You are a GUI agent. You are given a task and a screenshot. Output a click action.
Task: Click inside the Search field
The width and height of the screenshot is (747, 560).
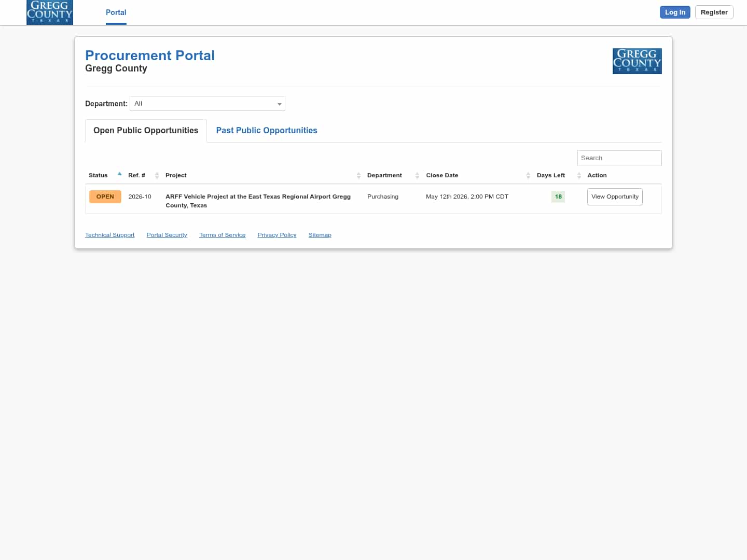tap(619, 158)
